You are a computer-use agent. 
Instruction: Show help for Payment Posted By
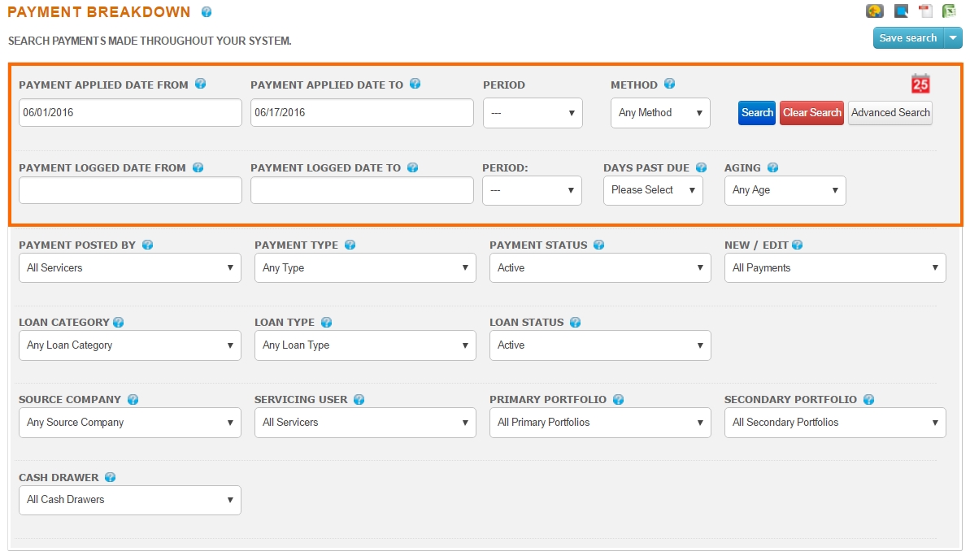147,245
